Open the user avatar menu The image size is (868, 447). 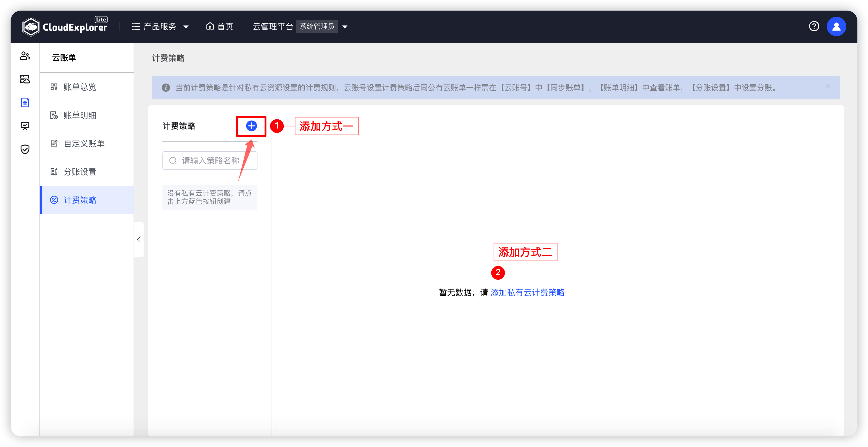coord(836,26)
